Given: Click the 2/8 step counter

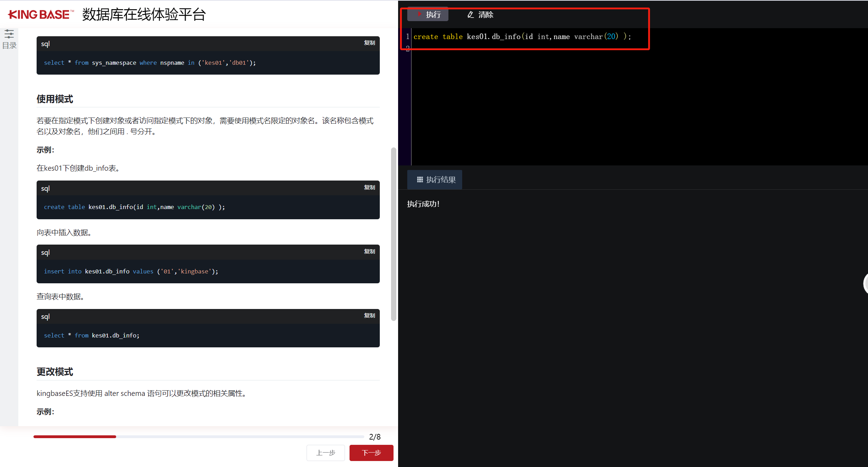Looking at the screenshot, I should tap(375, 437).
